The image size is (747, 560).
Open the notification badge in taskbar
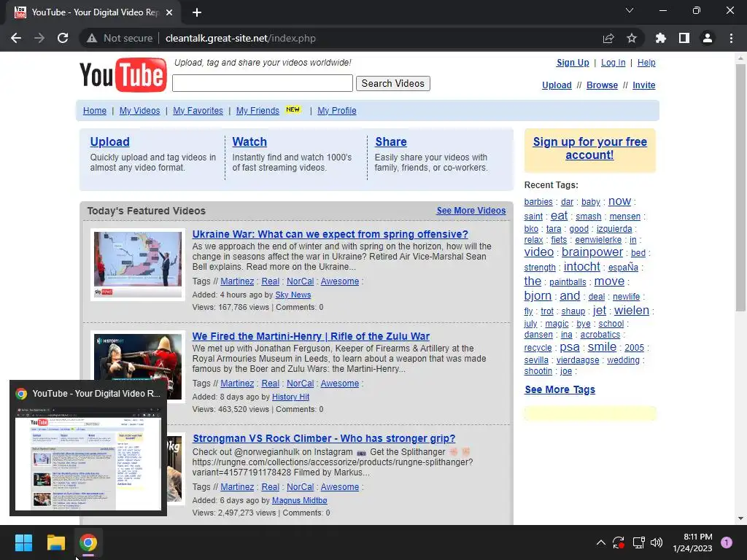727,542
